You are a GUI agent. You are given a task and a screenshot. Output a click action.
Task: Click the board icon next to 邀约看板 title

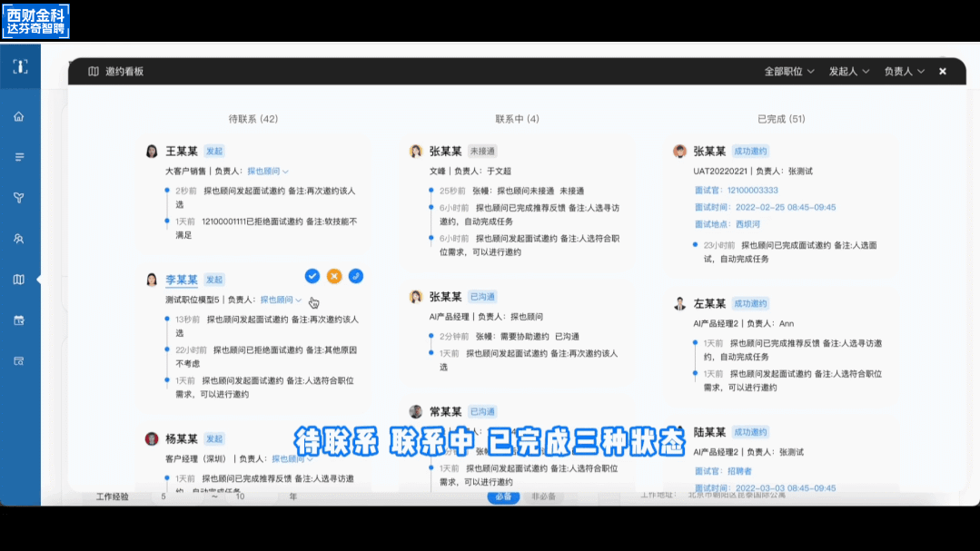coord(94,71)
